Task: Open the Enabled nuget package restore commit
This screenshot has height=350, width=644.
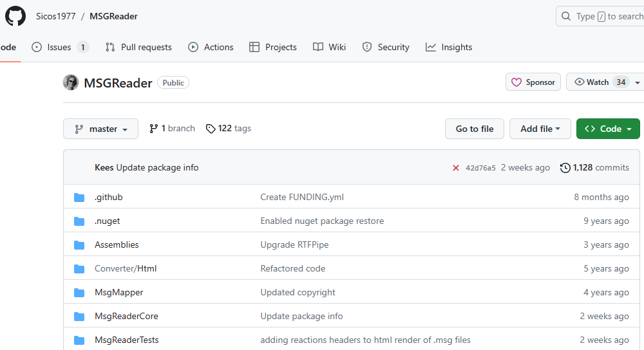Action: tap(322, 221)
